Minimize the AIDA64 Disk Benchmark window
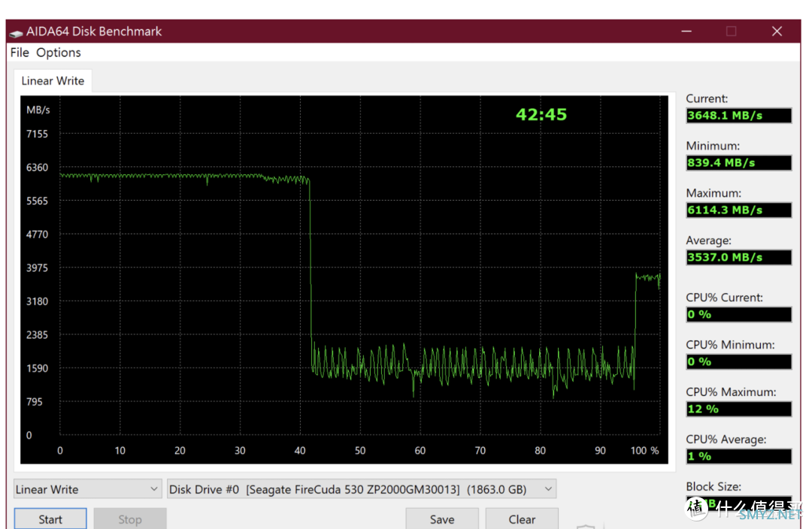Screen dimensions: 812x529 (x=686, y=32)
